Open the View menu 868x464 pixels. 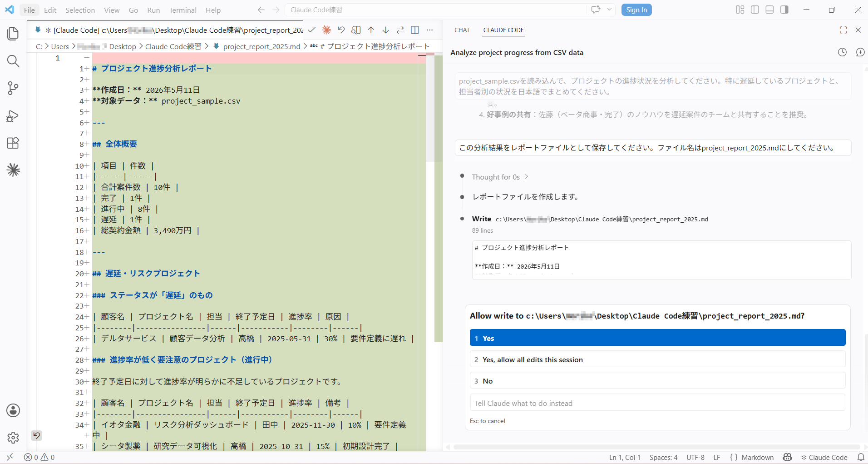tap(112, 10)
